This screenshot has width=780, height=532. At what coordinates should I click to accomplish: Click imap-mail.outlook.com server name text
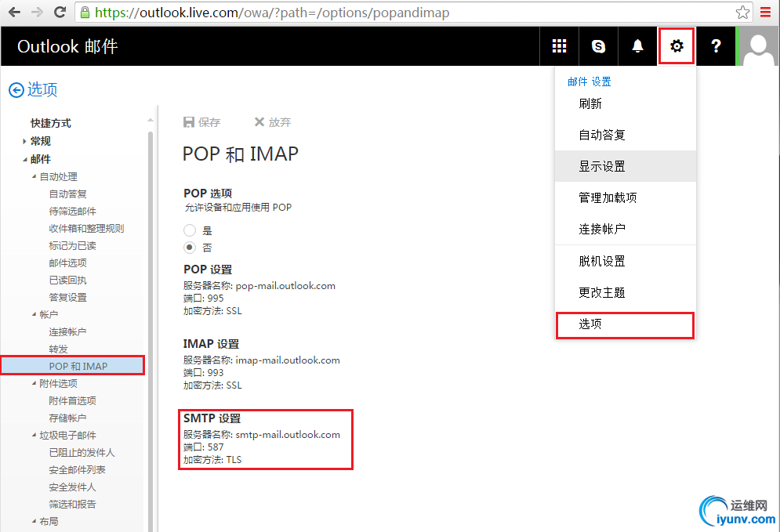(288, 360)
